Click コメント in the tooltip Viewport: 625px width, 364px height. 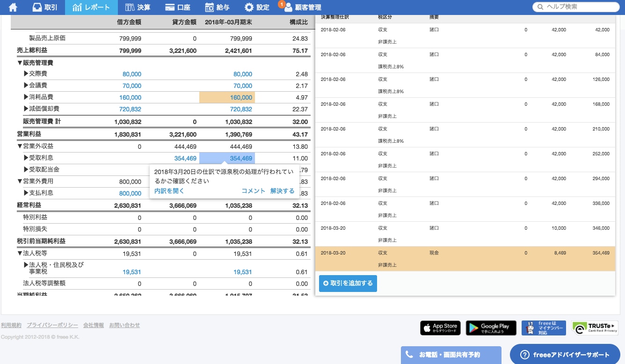coord(254,191)
